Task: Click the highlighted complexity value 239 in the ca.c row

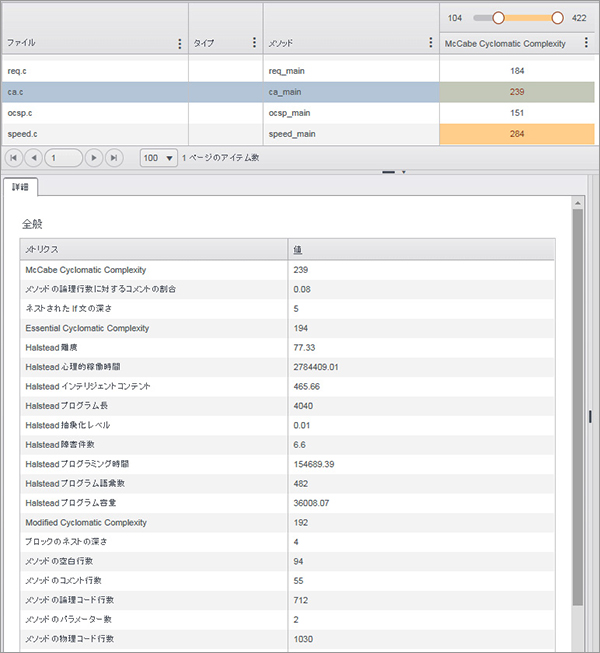Action: [517, 92]
